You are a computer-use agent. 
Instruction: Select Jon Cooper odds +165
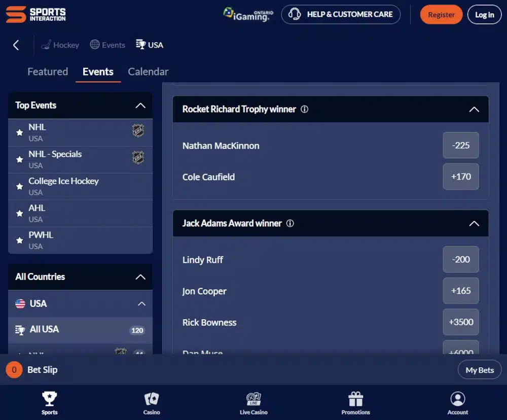coord(461,291)
